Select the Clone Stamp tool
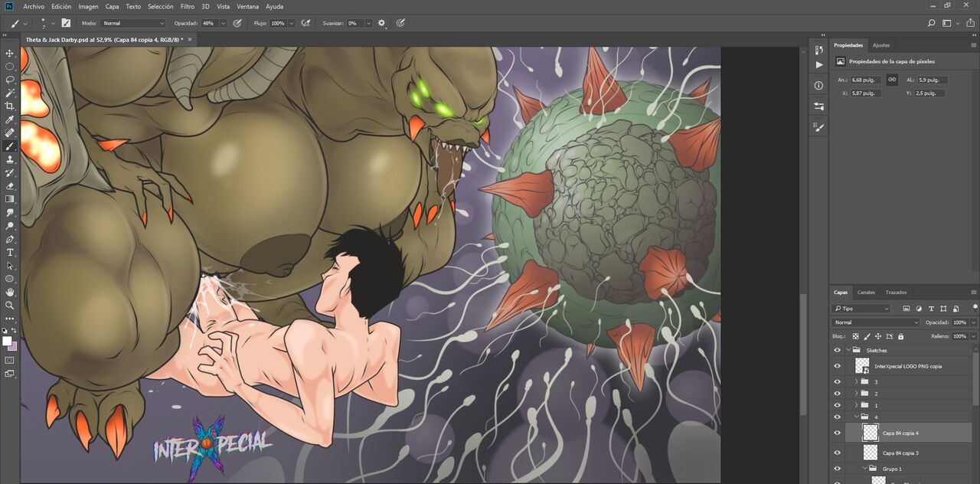Viewport: 980px width, 484px height. click(10, 159)
